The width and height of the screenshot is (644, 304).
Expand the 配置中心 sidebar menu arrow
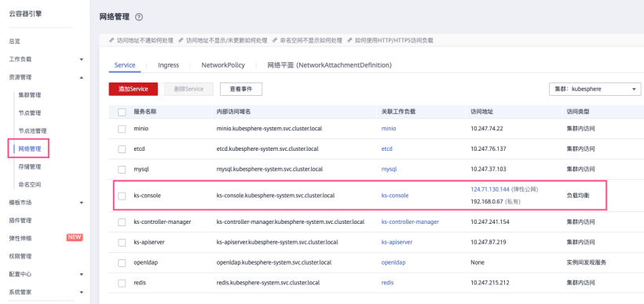point(82,274)
